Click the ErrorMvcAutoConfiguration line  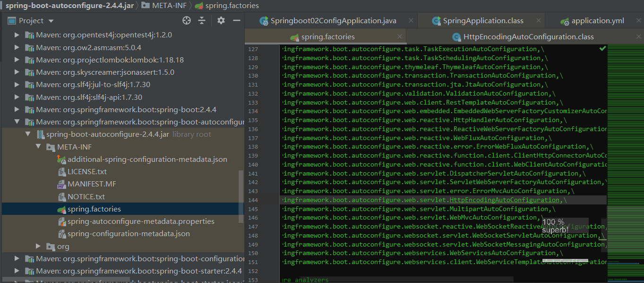(428, 191)
